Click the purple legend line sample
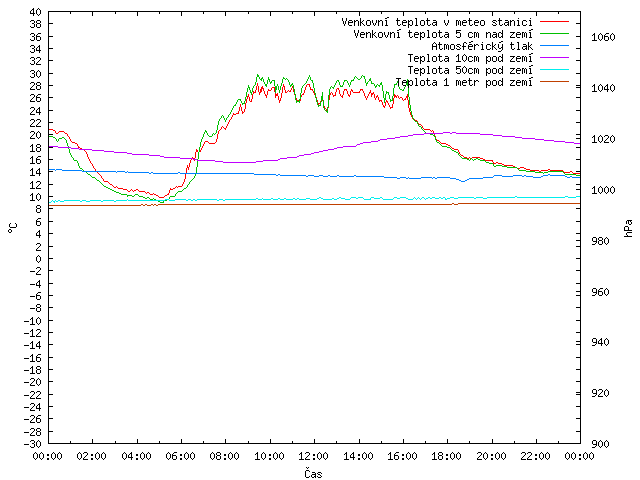Viewport: 640px width, 480px height. coord(554,58)
